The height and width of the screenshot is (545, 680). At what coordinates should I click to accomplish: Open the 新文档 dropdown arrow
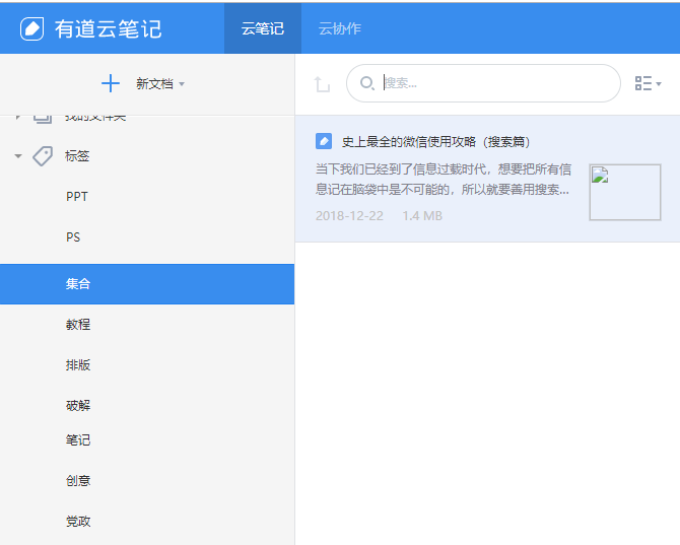click(x=182, y=84)
